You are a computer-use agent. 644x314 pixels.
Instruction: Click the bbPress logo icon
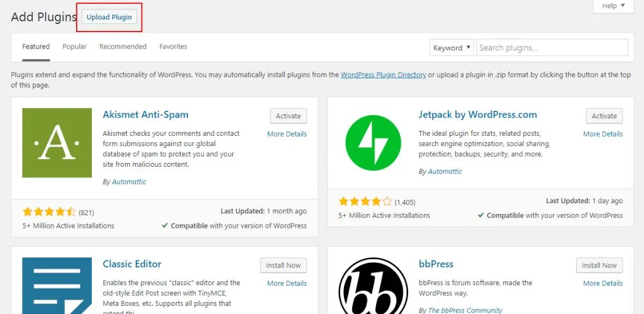coord(374,286)
